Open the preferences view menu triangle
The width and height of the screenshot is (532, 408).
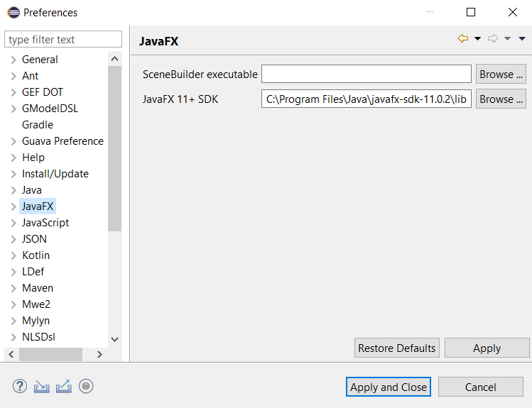[522, 38]
